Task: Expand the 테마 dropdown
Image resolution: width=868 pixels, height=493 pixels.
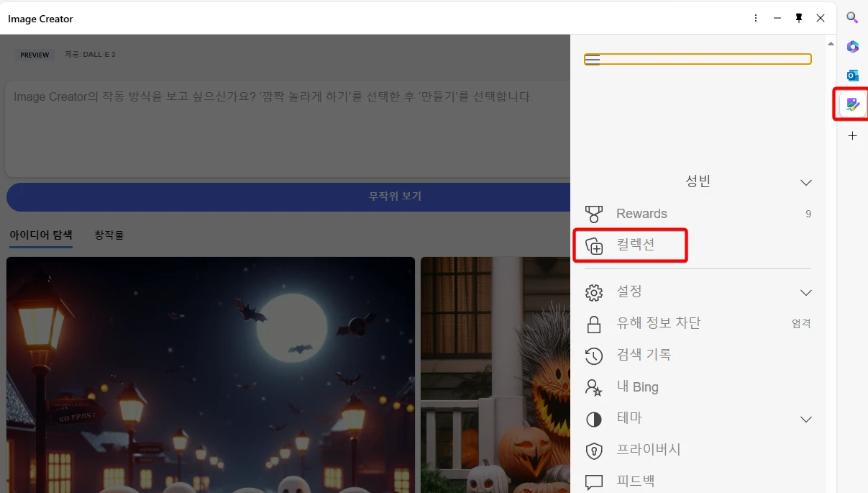Action: click(805, 418)
